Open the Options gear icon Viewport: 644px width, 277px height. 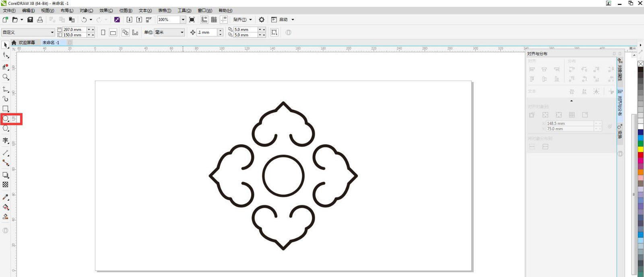[x=262, y=20]
